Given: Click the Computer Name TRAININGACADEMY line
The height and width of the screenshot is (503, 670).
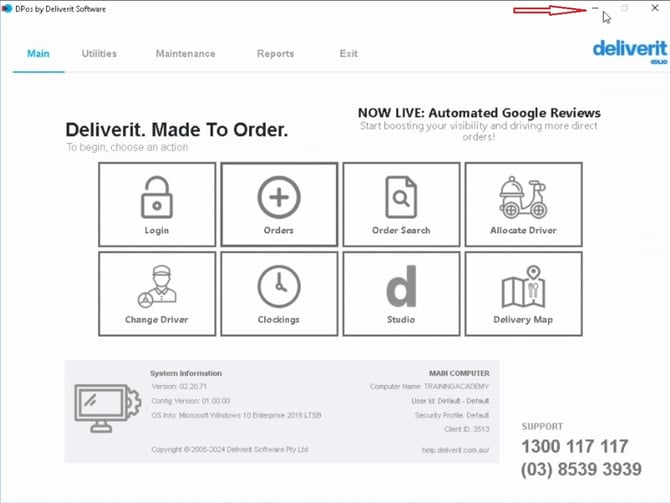Looking at the screenshot, I should point(429,386).
